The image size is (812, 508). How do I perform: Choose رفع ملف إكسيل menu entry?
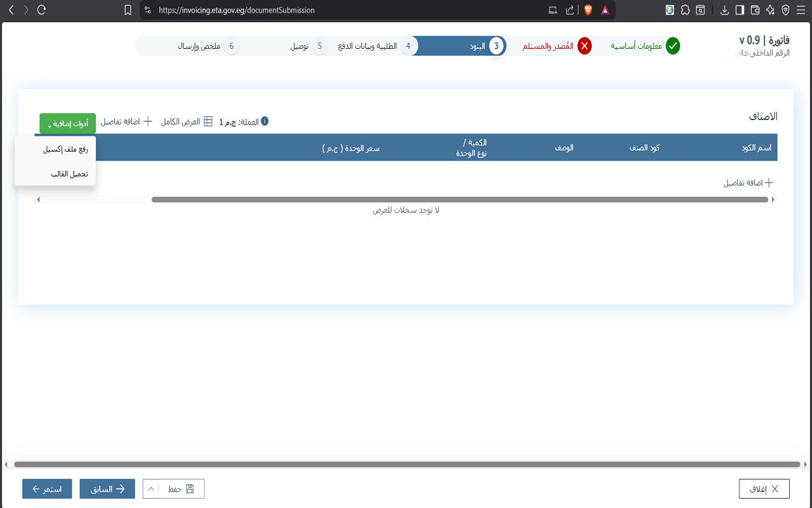[55, 149]
